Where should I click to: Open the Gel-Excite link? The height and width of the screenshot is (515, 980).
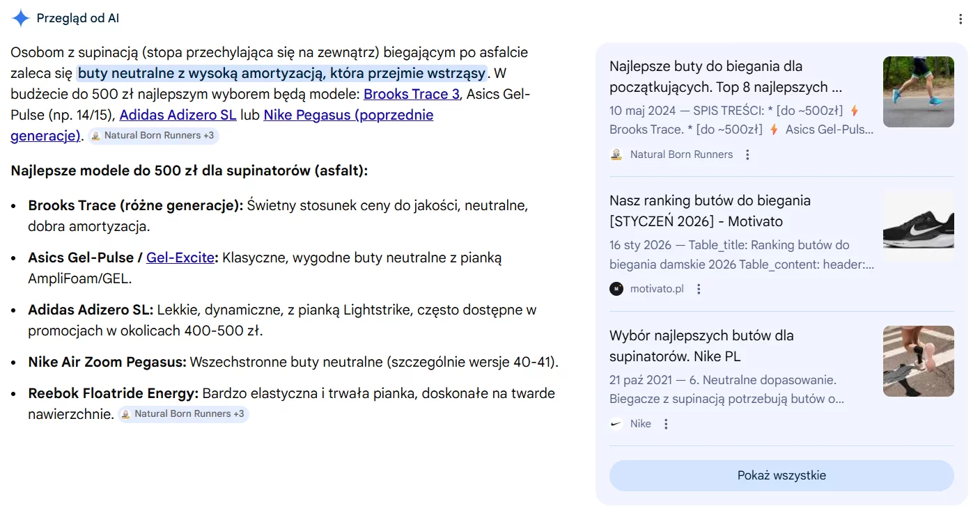(x=179, y=257)
